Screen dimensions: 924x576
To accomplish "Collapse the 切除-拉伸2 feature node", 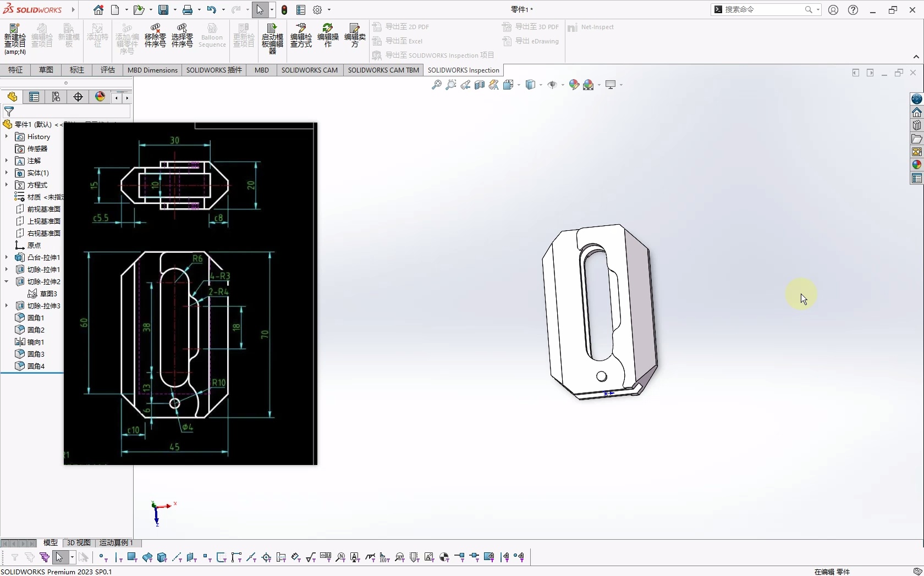I will pyautogui.click(x=7, y=281).
